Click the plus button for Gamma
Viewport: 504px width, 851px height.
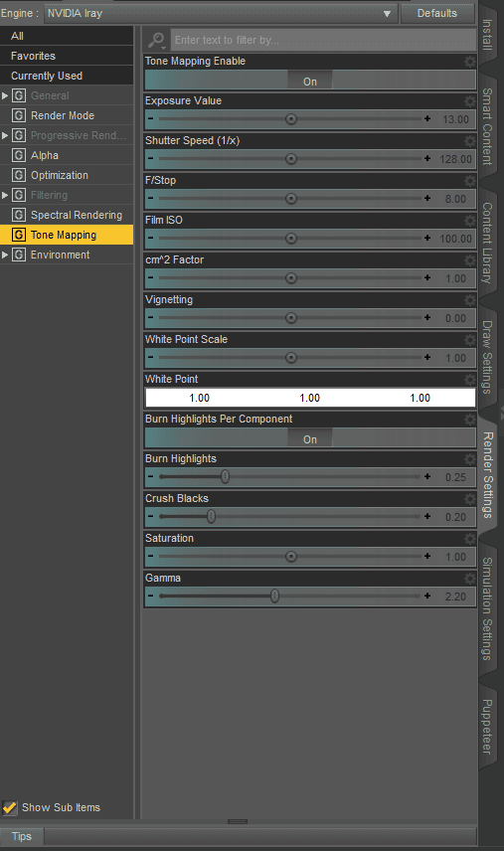(427, 596)
